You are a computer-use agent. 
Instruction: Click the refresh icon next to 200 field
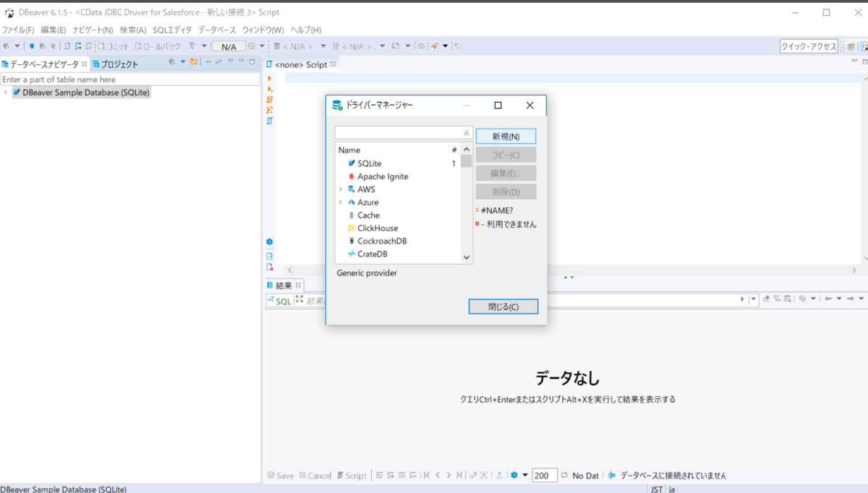[x=565, y=475]
